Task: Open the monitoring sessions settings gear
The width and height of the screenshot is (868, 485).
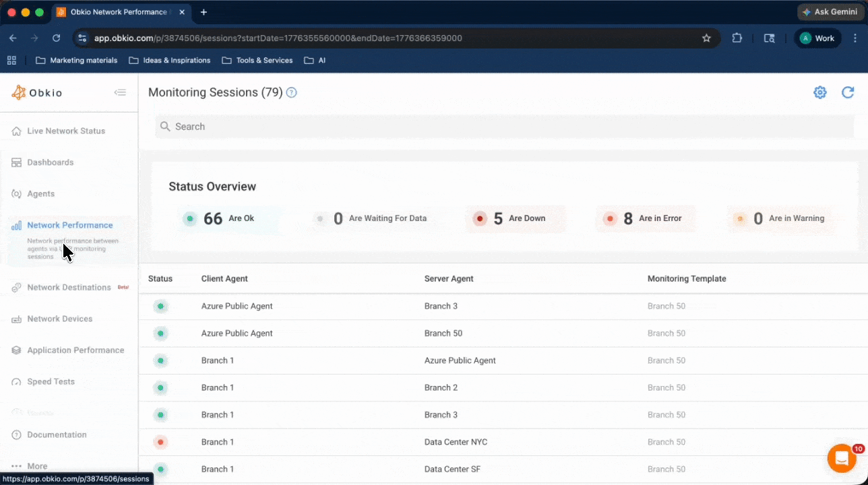Action: point(819,92)
